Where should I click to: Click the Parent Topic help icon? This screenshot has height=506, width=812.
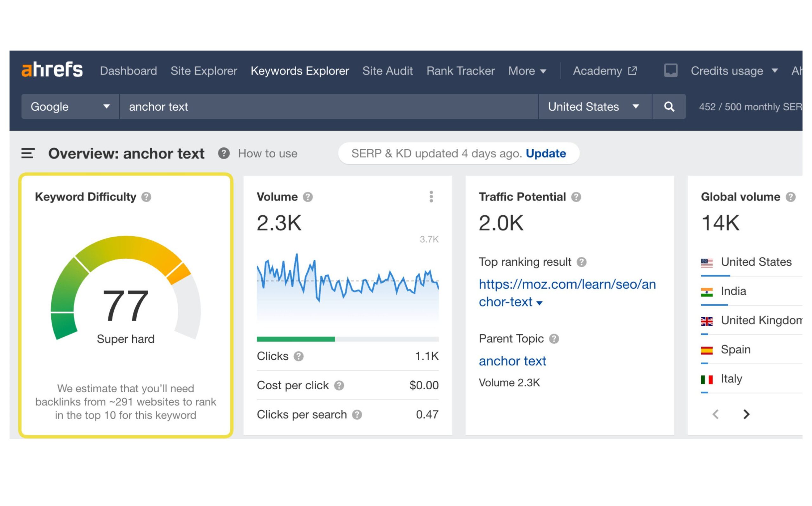tap(554, 339)
